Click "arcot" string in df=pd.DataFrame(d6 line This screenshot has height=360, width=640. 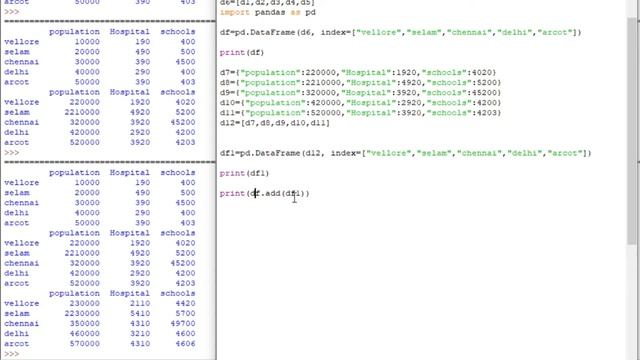point(556,32)
